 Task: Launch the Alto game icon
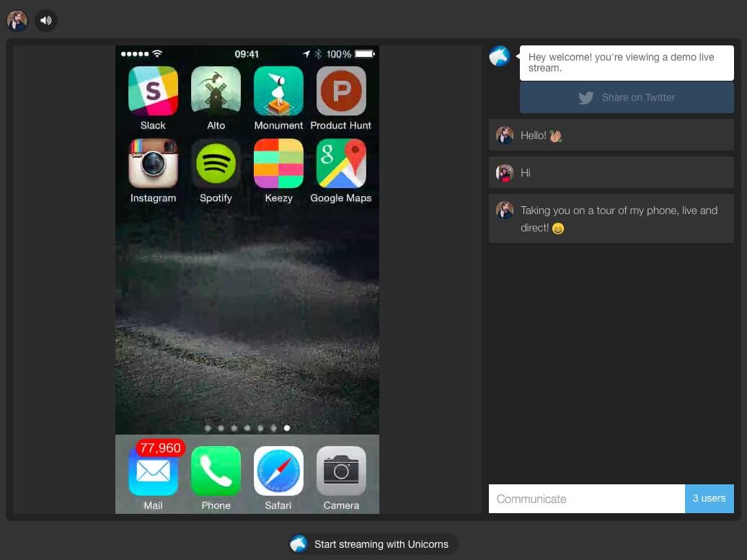(216, 91)
